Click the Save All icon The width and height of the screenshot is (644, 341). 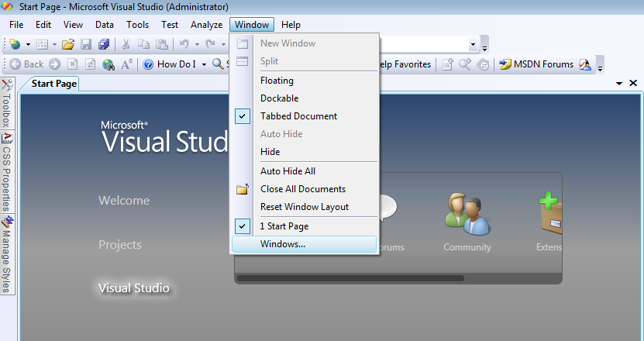click(x=104, y=44)
